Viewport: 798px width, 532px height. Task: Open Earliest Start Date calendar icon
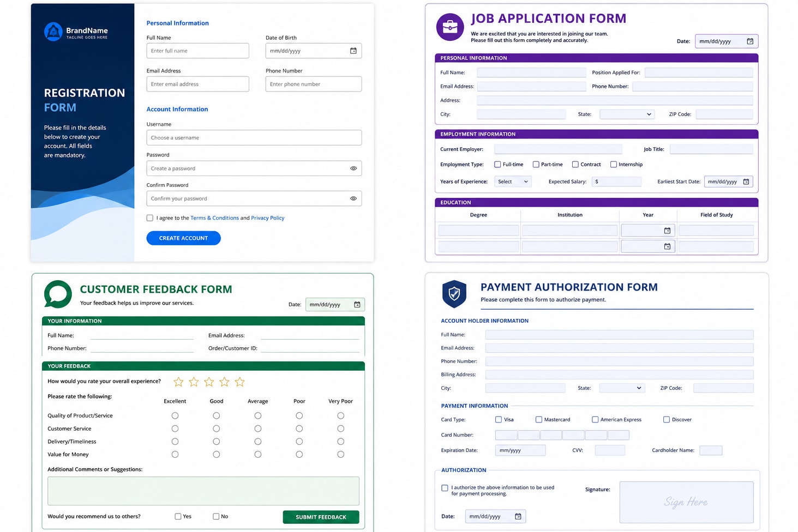(x=746, y=182)
